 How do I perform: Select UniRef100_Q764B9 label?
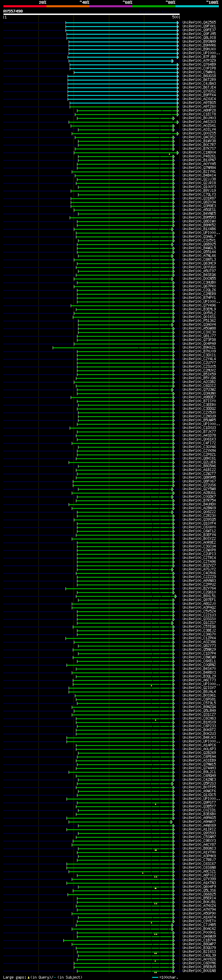tap(199, 64)
